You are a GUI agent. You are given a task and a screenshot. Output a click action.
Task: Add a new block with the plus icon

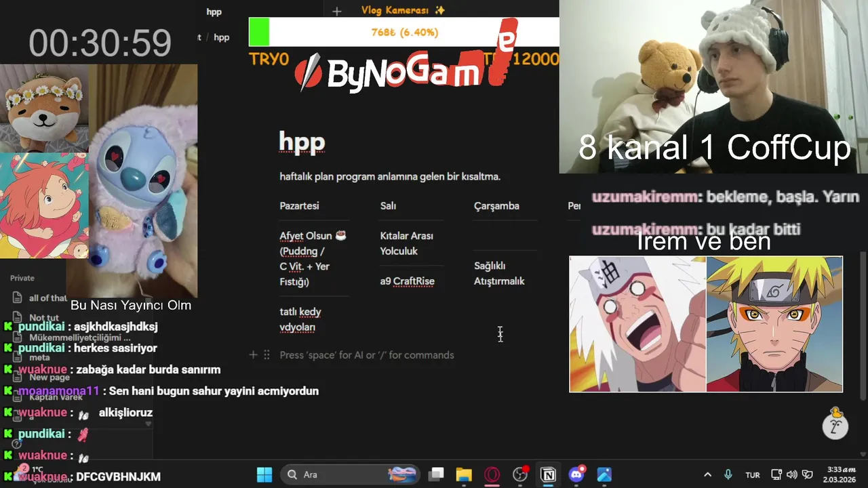[253, 354]
